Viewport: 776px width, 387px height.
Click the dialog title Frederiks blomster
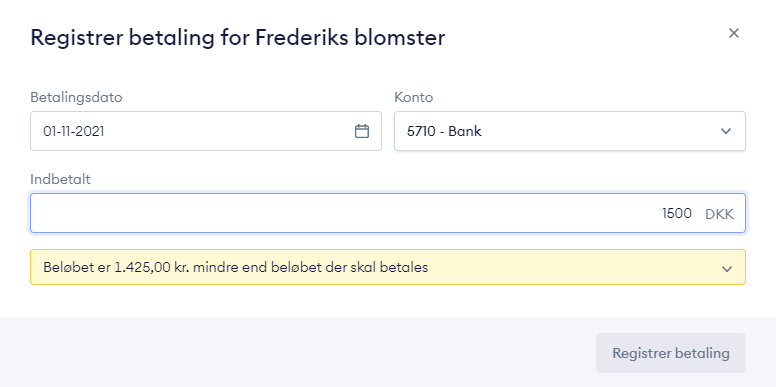pos(350,38)
